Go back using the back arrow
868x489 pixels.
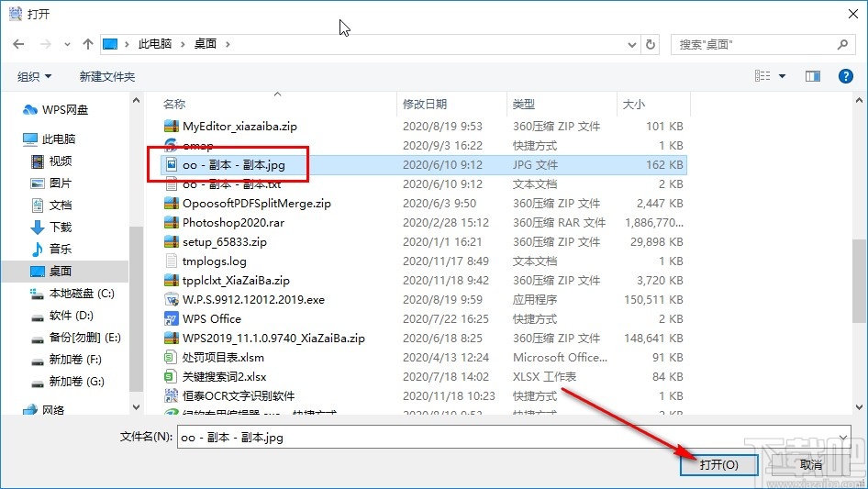(x=18, y=44)
